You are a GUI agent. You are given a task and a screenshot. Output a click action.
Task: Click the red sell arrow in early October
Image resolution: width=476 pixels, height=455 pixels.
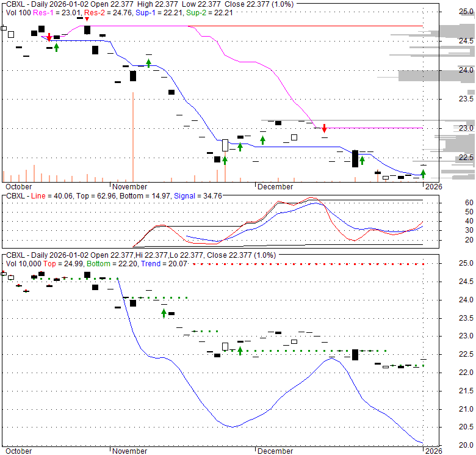pos(49,38)
